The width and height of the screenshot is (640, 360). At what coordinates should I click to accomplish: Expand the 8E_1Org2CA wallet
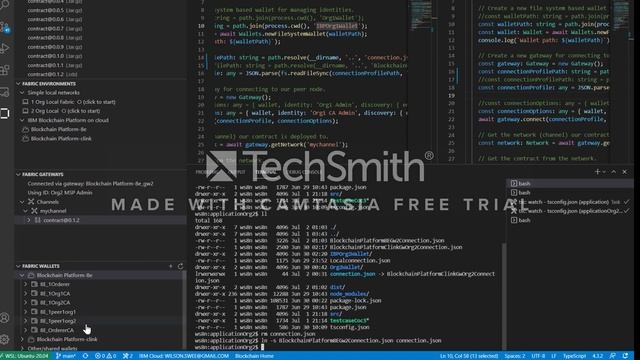[25, 302]
